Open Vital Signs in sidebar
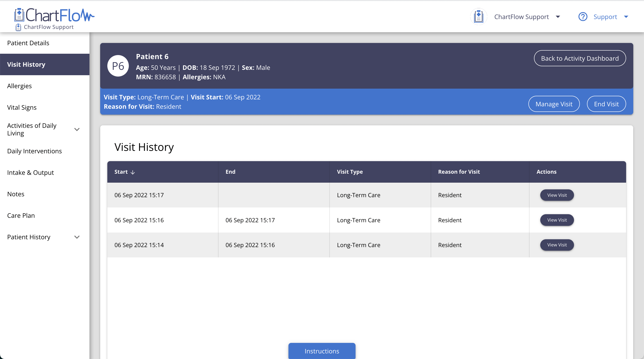This screenshot has width=644, height=359. tap(22, 107)
